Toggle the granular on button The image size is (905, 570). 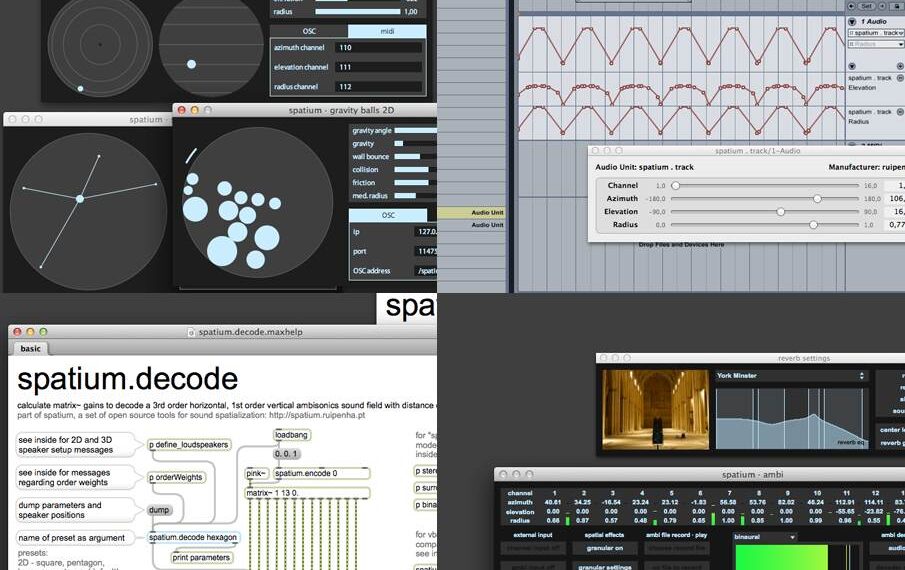pyautogui.click(x=606, y=548)
